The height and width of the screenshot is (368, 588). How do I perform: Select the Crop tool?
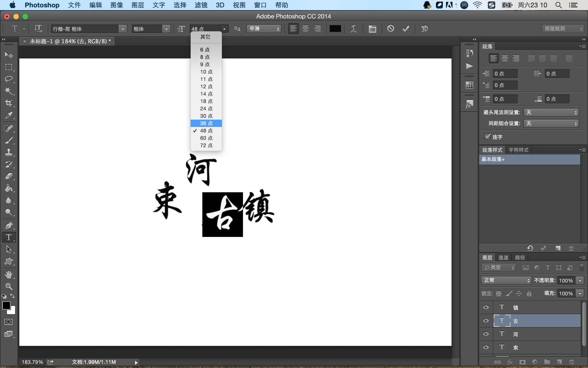point(9,103)
